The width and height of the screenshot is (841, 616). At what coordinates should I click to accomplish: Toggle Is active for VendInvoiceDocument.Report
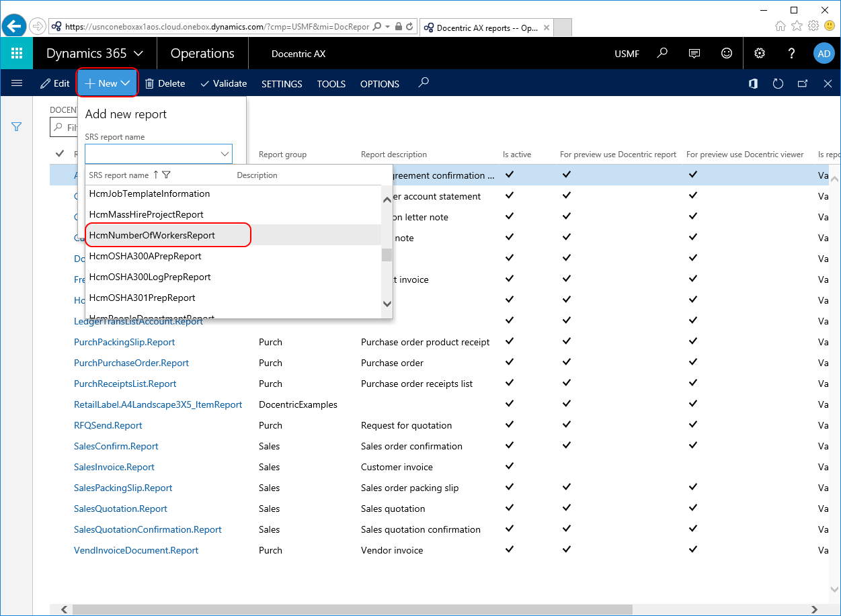[x=510, y=549]
